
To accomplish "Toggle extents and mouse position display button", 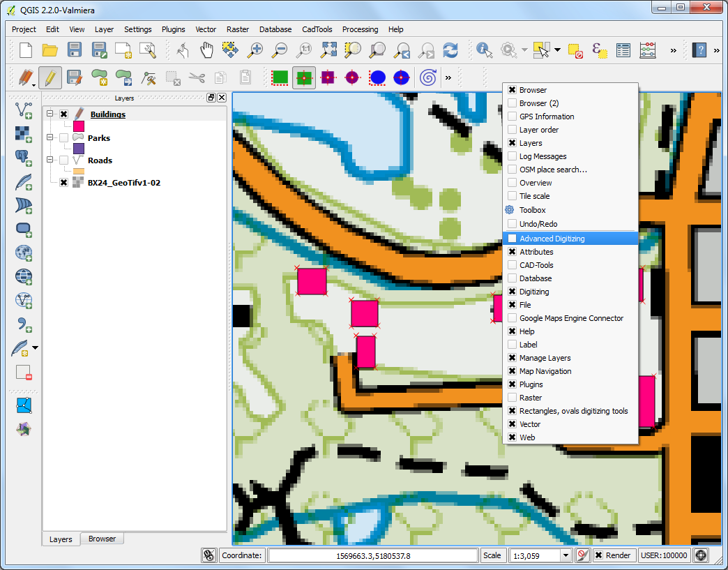I will tap(209, 555).
